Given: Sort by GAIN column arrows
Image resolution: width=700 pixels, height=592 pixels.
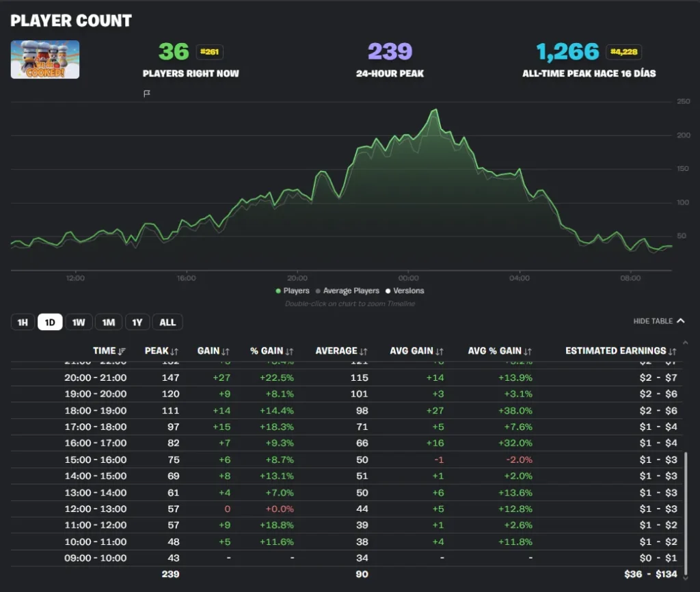Looking at the screenshot, I should click(226, 351).
